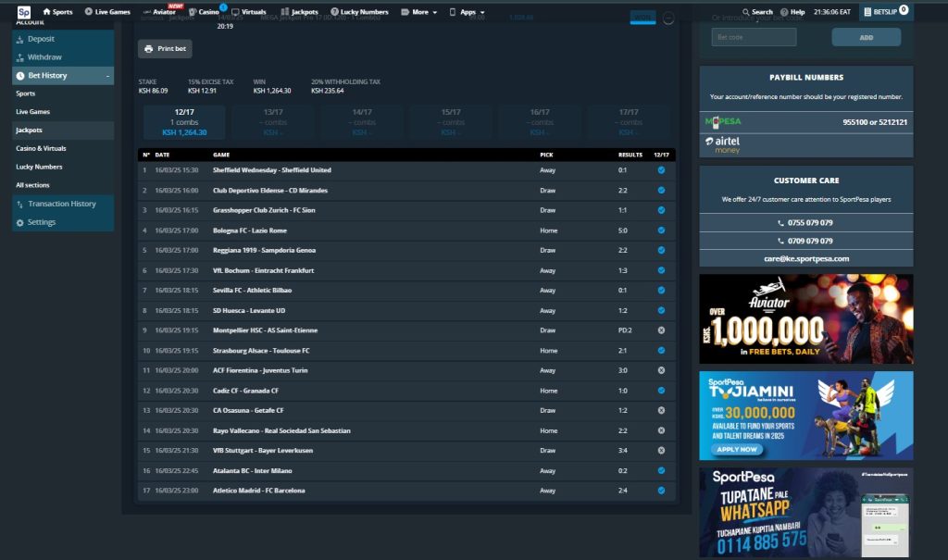The width and height of the screenshot is (948, 560).
Task: Click check icon for Cadiz CF row
Action: click(661, 391)
